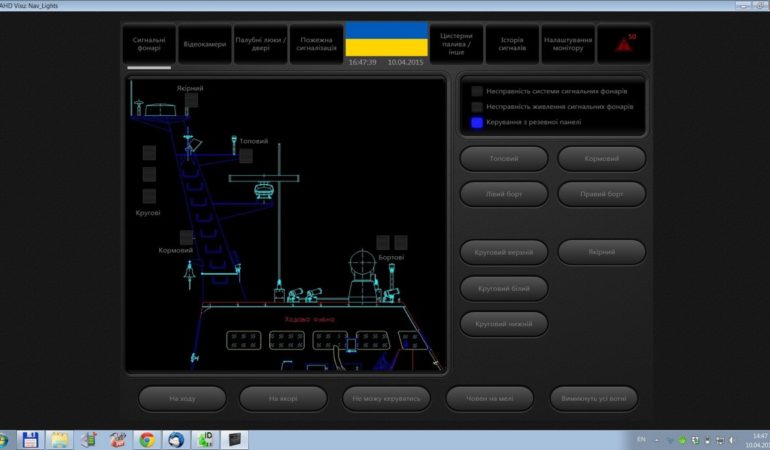
Task: Click the Якірний light indicator square on mast diagram
Action: (x=191, y=100)
